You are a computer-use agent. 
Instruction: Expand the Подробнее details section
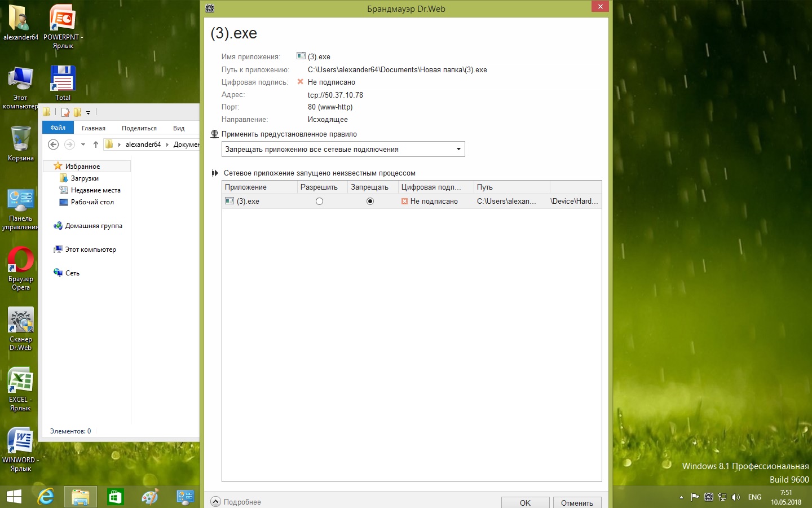[x=236, y=502]
